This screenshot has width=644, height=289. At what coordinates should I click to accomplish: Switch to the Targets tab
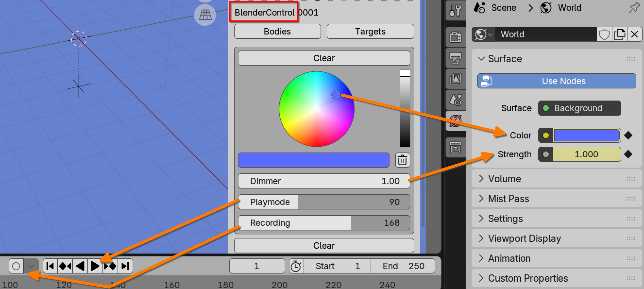point(370,32)
